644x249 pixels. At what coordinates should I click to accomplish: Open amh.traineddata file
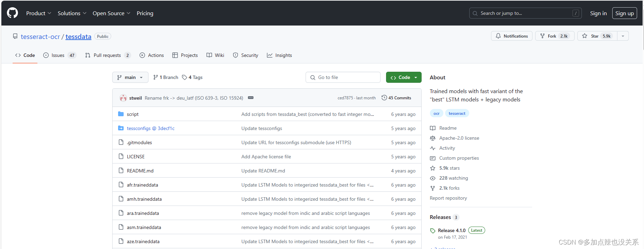point(144,199)
